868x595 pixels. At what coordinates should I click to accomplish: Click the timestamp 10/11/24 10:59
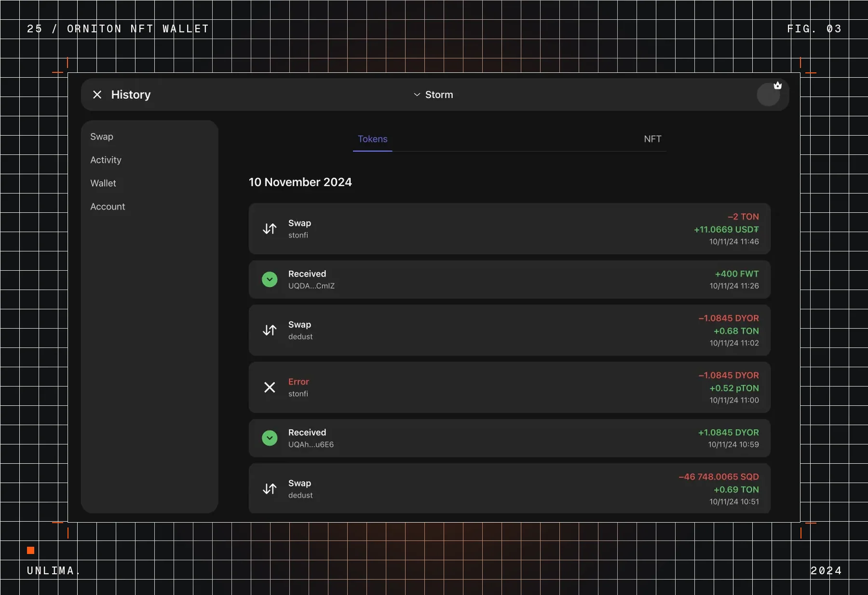733,444
